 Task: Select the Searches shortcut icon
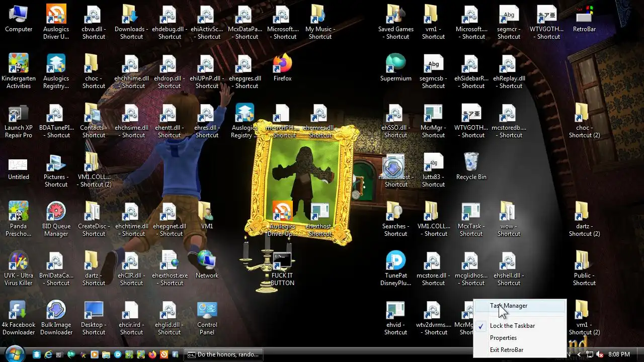pos(396,220)
